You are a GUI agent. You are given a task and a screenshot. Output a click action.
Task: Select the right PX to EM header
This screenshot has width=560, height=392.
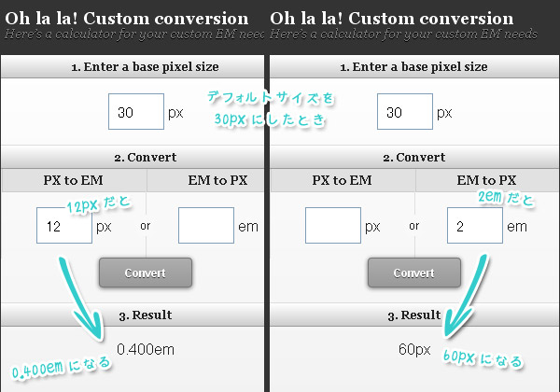[343, 180]
